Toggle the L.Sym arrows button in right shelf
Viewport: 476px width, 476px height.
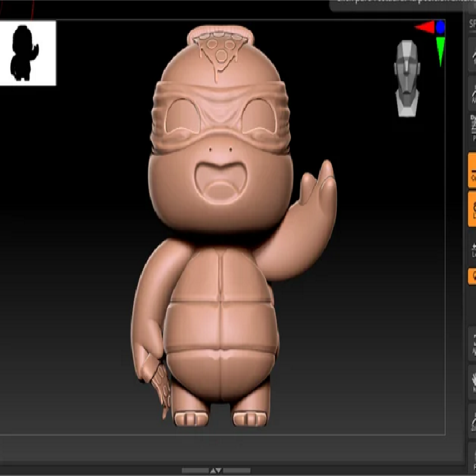[473, 250]
